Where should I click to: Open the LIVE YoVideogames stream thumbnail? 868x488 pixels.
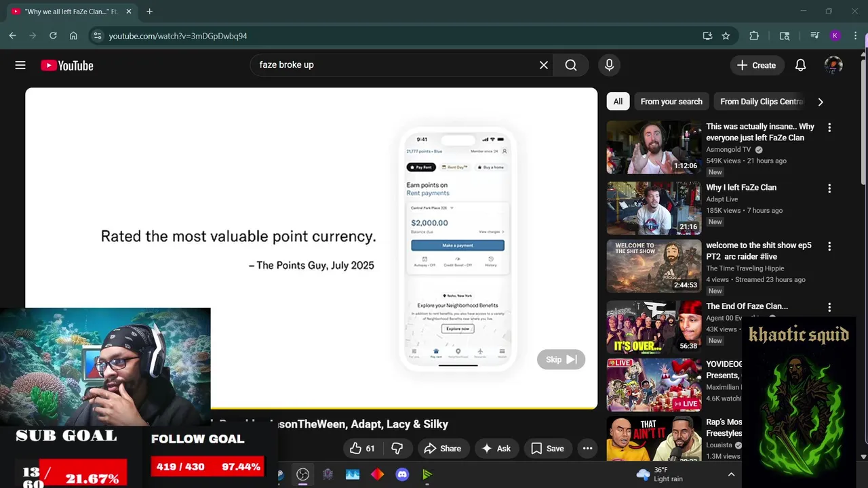coord(654,385)
